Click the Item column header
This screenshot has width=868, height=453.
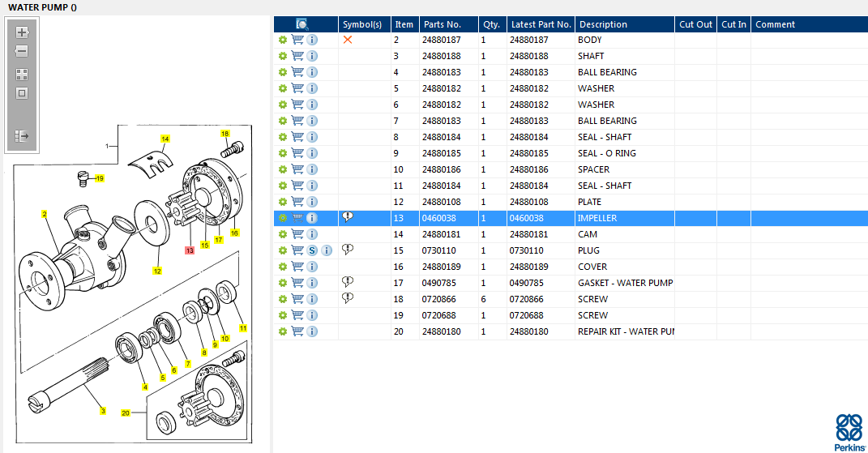(x=404, y=24)
